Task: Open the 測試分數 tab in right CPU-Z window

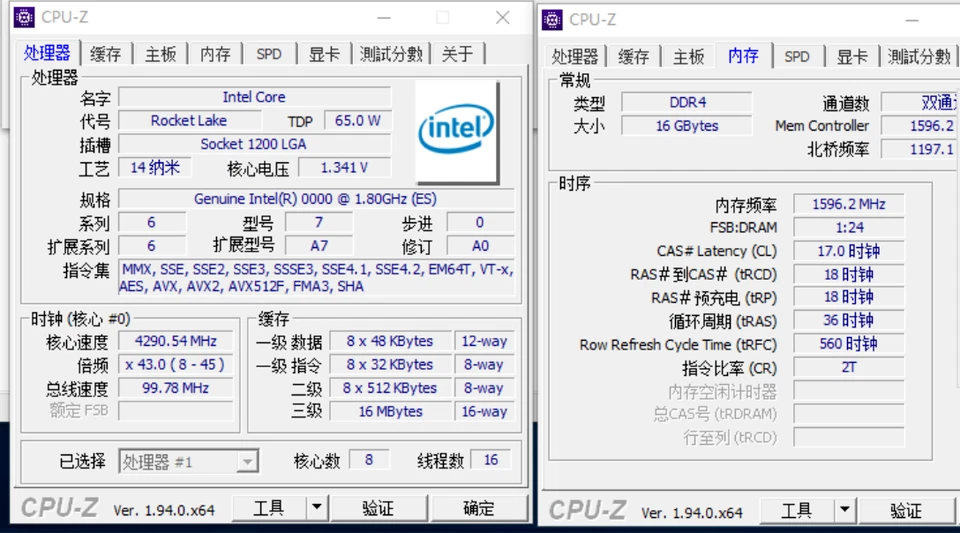Action: pos(919,57)
